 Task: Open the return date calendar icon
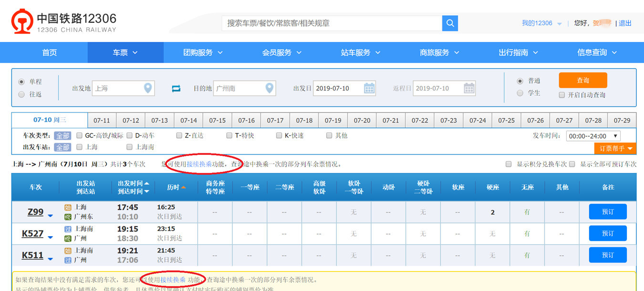[x=469, y=88]
